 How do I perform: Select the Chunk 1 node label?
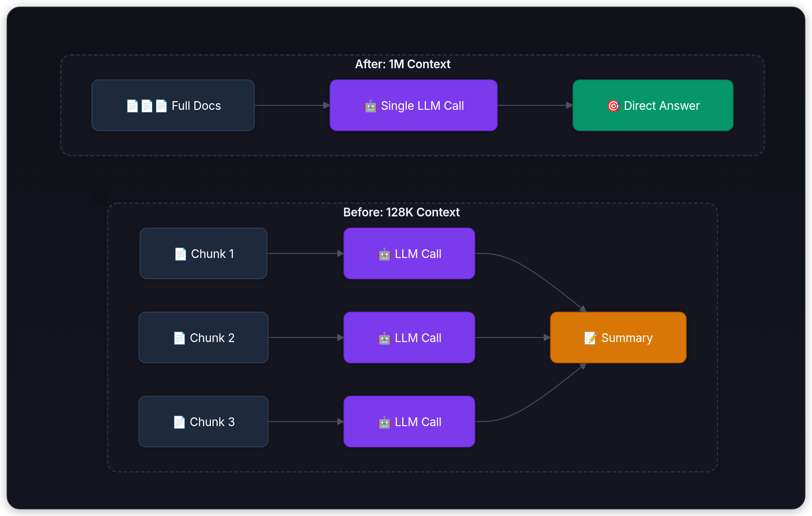tap(213, 254)
